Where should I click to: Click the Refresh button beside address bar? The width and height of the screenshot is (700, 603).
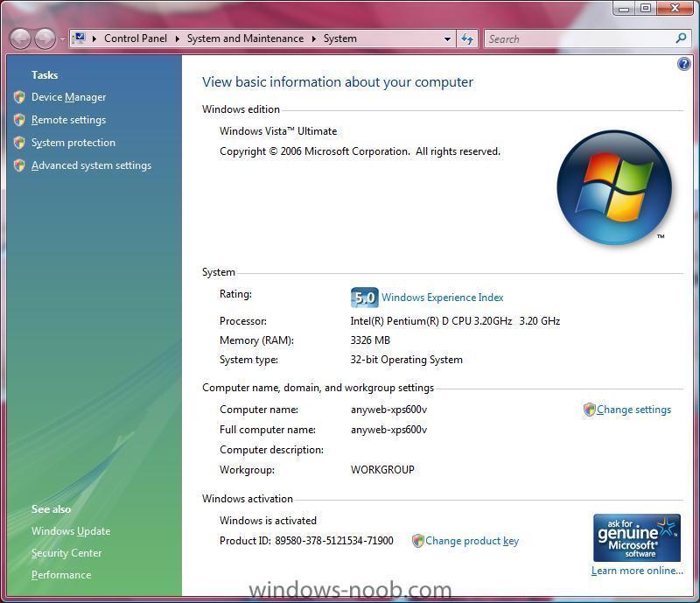pos(467,39)
